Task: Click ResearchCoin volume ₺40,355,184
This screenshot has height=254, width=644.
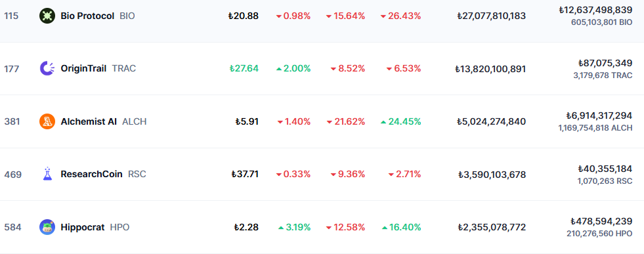Action: pyautogui.click(x=605, y=169)
